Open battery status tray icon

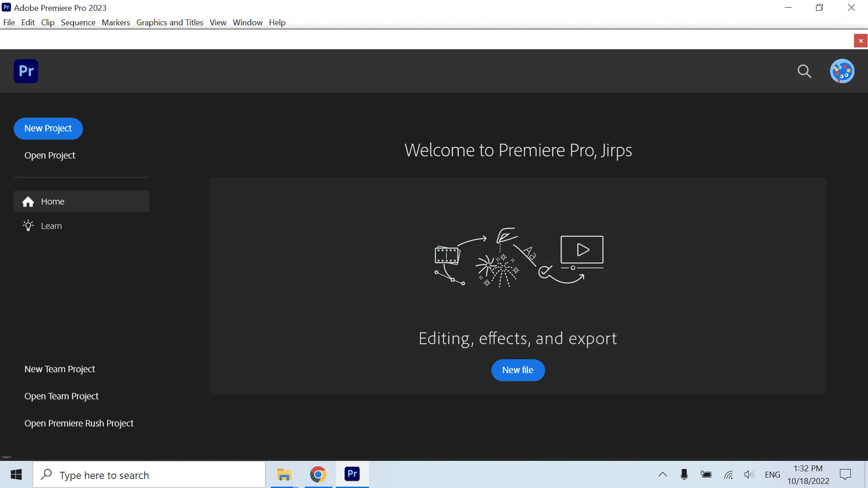pyautogui.click(x=706, y=474)
